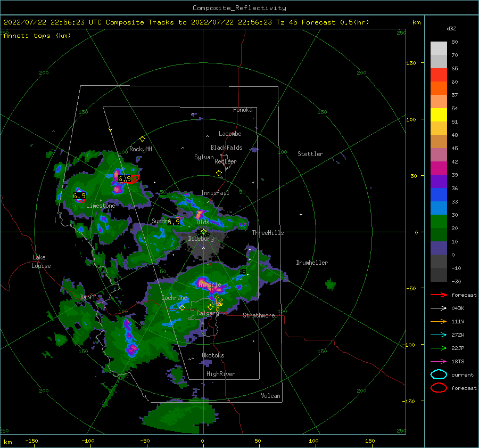This screenshot has height=448, width=479.
Task: Click the Cochrane map label
Action: click(174, 298)
